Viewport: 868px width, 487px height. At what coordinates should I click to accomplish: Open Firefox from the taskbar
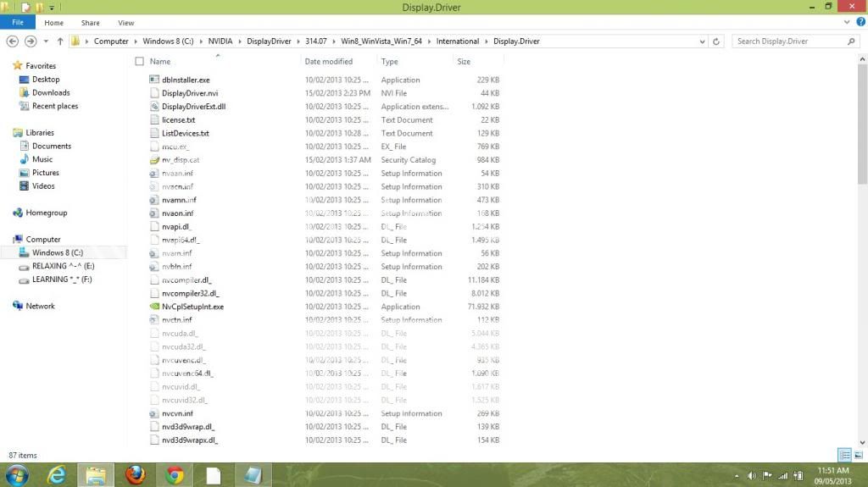tap(135, 475)
